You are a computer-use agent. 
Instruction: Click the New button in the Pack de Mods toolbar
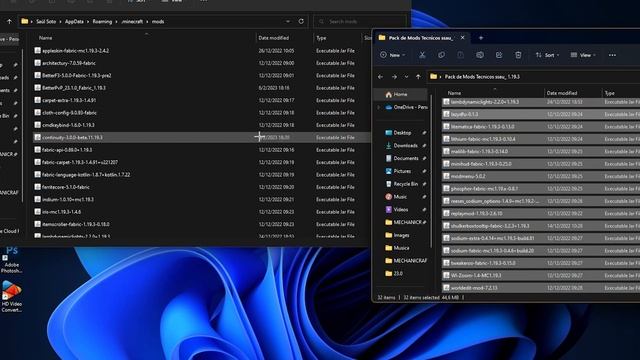[x=392, y=55]
